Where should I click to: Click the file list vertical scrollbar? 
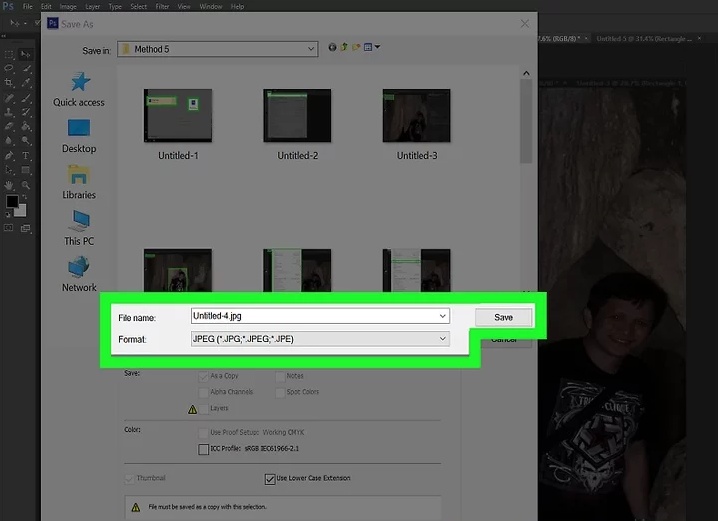pyautogui.click(x=526, y=121)
